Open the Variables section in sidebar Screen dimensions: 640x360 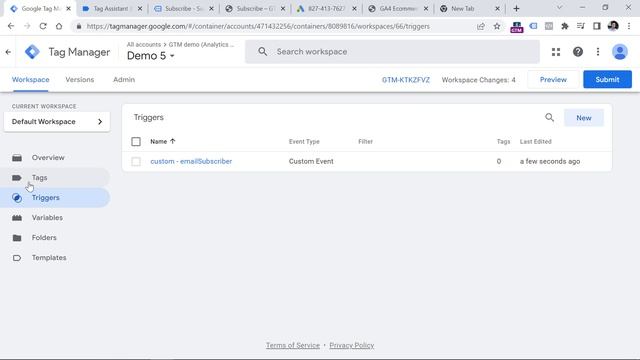pyautogui.click(x=47, y=218)
